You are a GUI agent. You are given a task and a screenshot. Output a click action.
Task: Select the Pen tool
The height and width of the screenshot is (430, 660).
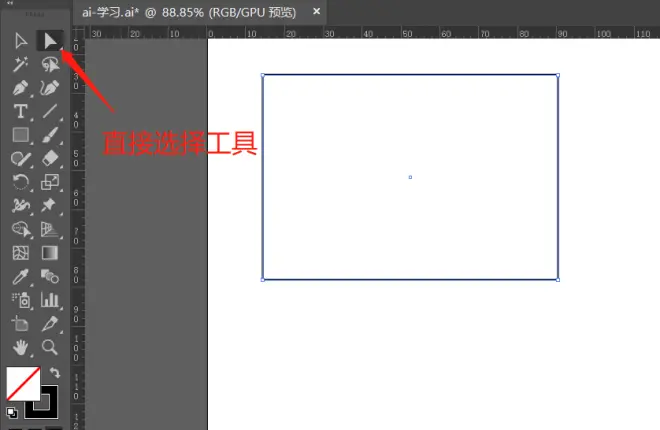[21, 88]
